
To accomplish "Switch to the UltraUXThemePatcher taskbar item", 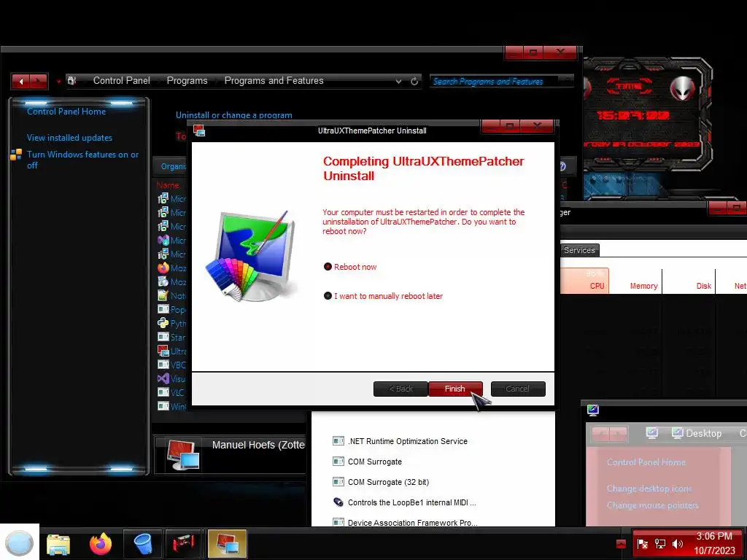I will click(x=228, y=543).
